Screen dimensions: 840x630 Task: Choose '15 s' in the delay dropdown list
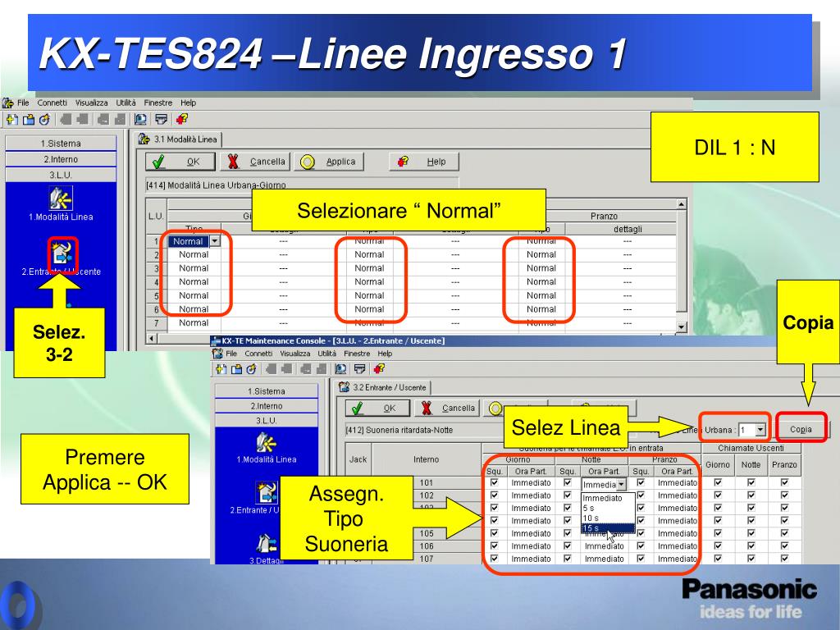(x=608, y=528)
